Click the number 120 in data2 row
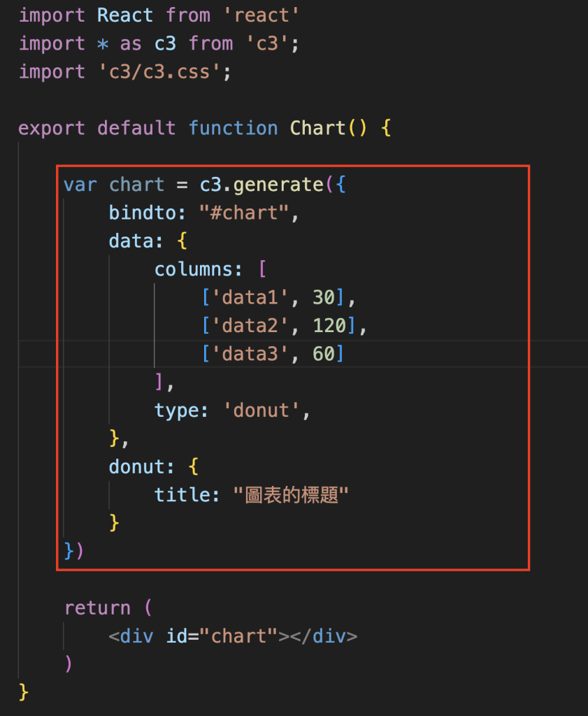The width and height of the screenshot is (588, 716). (x=329, y=326)
